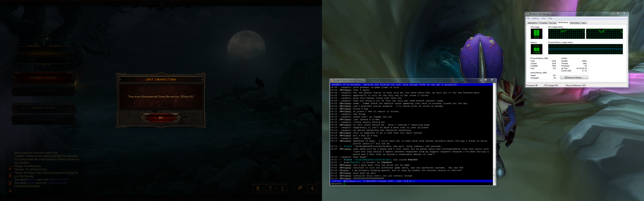This screenshot has width=644, height=201.
Task: Click the IRC topic line about GeekNIC
Action: 412,85
